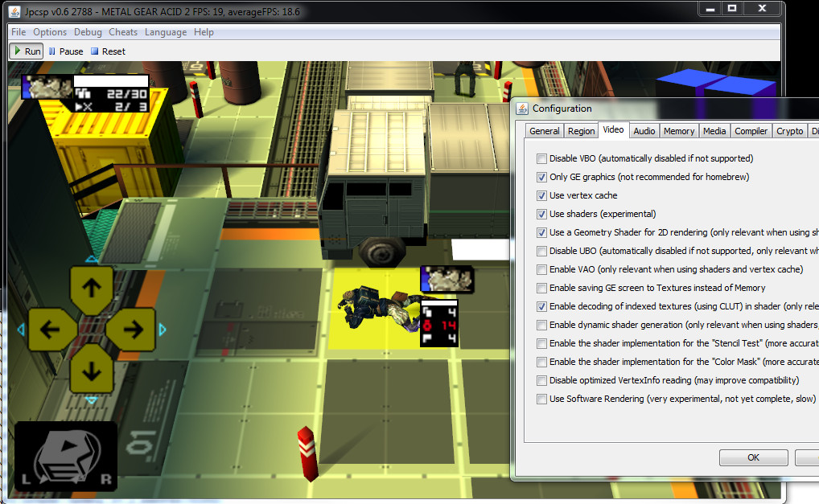
Task: Enable Use Software Rendering checkbox
Action: pyautogui.click(x=541, y=400)
